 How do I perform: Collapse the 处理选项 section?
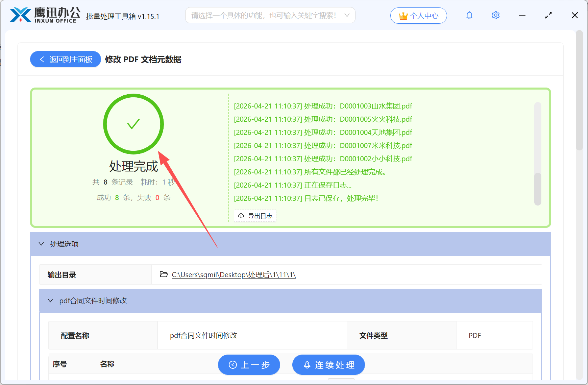click(41, 244)
